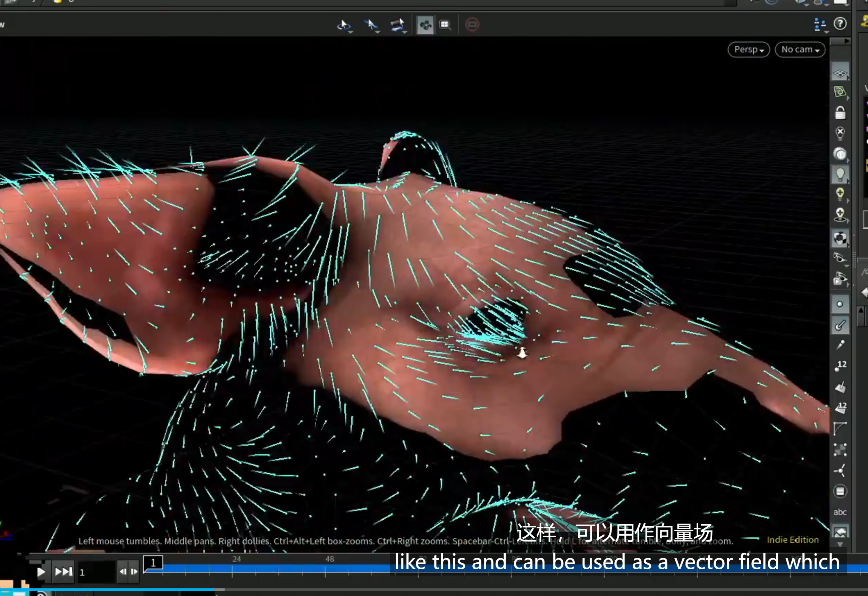Toggle display points button

pos(840,304)
